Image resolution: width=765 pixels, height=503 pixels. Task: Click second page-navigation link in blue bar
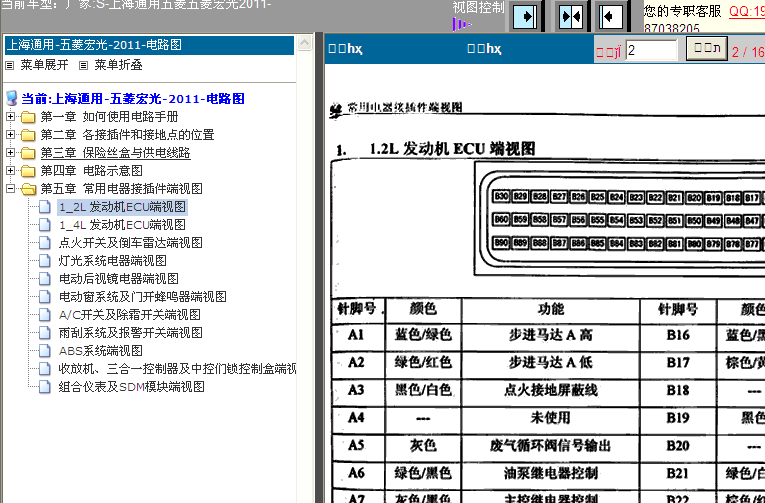(x=484, y=49)
